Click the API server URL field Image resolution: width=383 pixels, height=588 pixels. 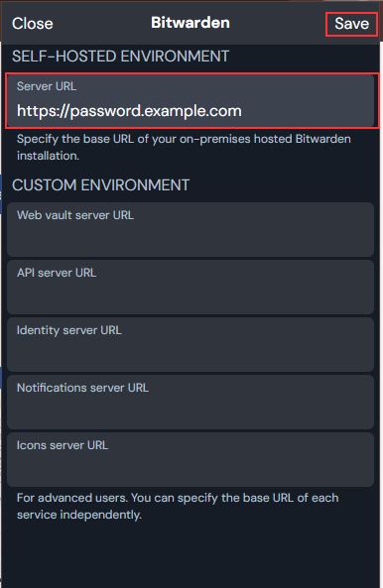pyautogui.click(x=191, y=287)
